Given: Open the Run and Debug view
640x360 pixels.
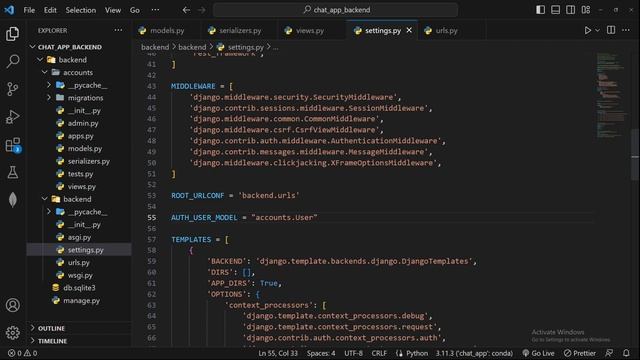Looking at the screenshot, I should click(x=13, y=117).
